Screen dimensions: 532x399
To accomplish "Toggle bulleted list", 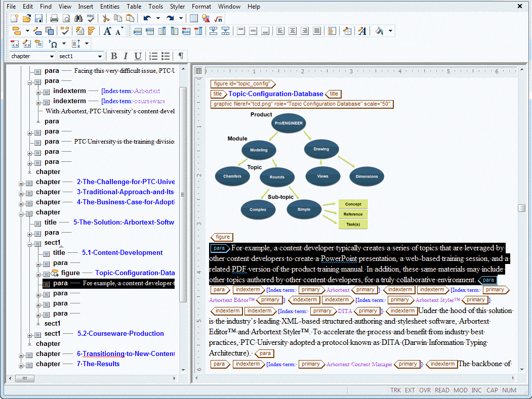I will [x=166, y=56].
